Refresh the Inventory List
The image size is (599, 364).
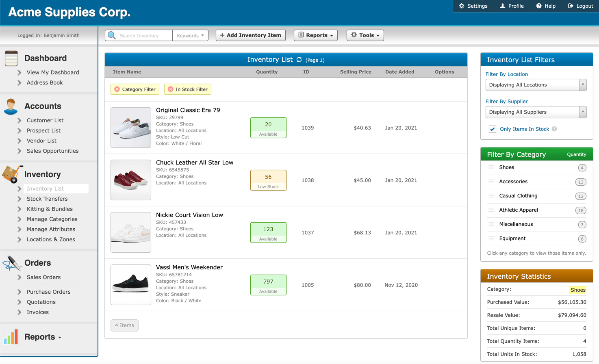click(x=299, y=59)
